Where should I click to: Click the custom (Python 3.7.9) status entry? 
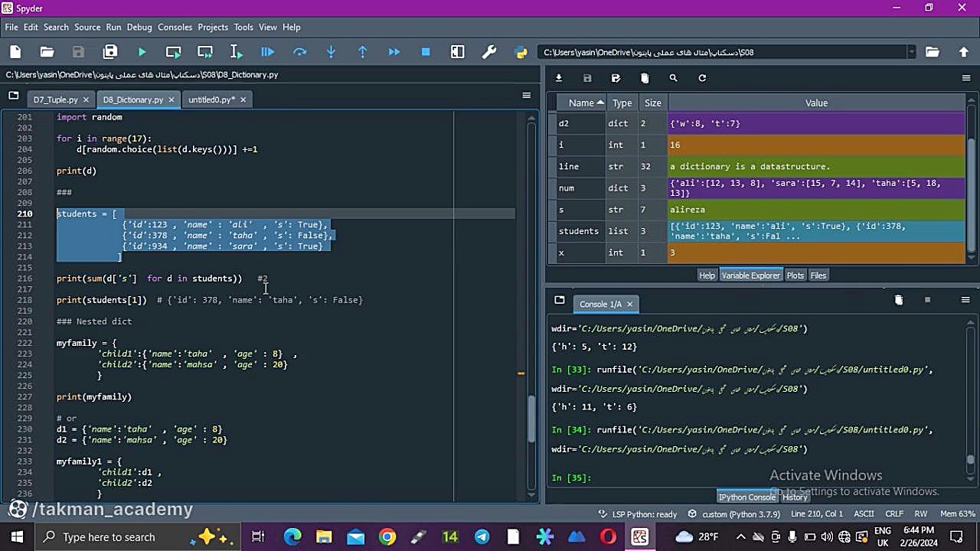point(733,514)
